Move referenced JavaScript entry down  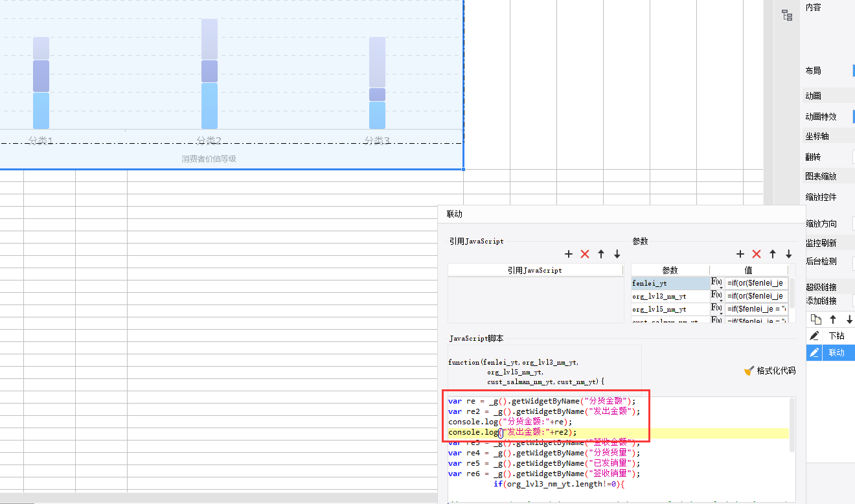617,255
